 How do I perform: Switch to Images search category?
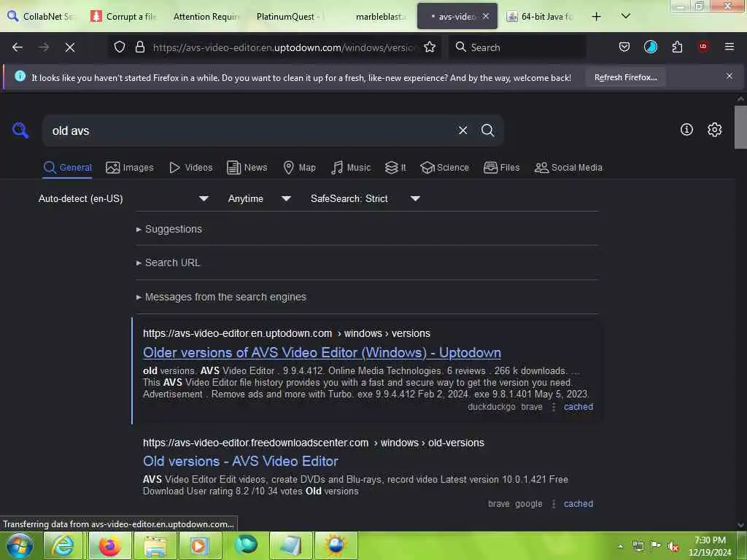130,168
